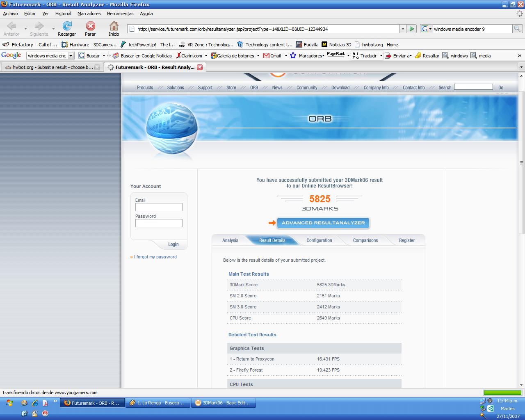Open the Technology content bookmark

[x=265, y=45]
